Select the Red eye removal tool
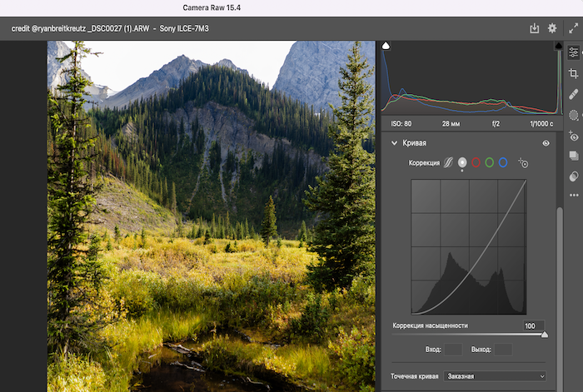The height and width of the screenshot is (392, 583). 574,136
